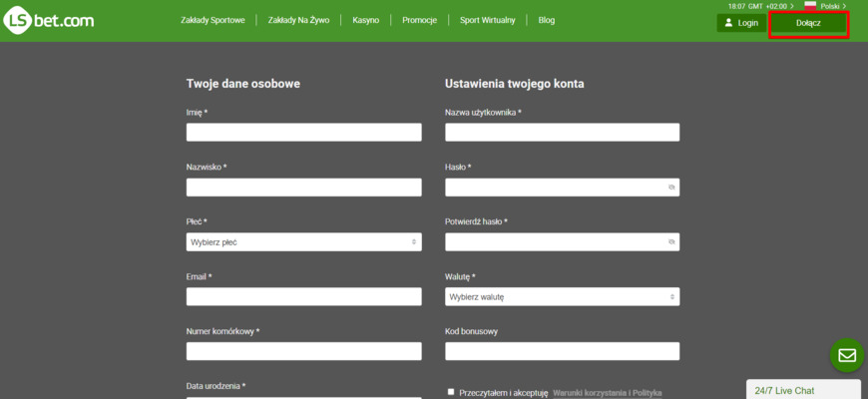This screenshot has height=399, width=868.
Task: Click the Twoje dane osobowe heading
Action: [243, 84]
